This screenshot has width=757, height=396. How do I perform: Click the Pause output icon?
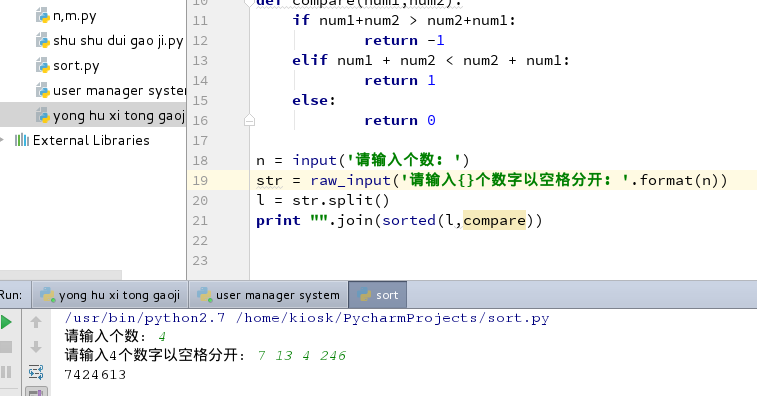tap(6, 372)
